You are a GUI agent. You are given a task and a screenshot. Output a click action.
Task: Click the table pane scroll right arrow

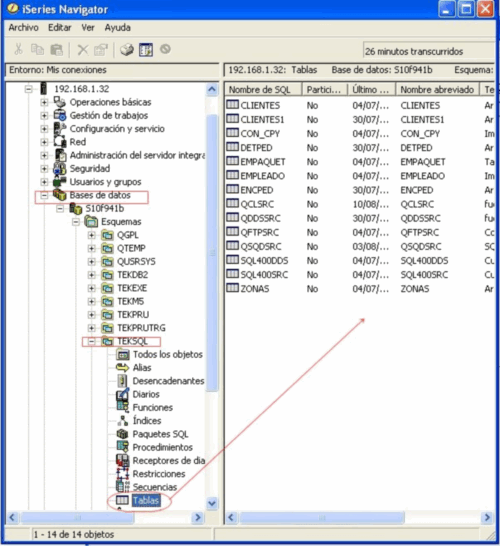pos(487,517)
